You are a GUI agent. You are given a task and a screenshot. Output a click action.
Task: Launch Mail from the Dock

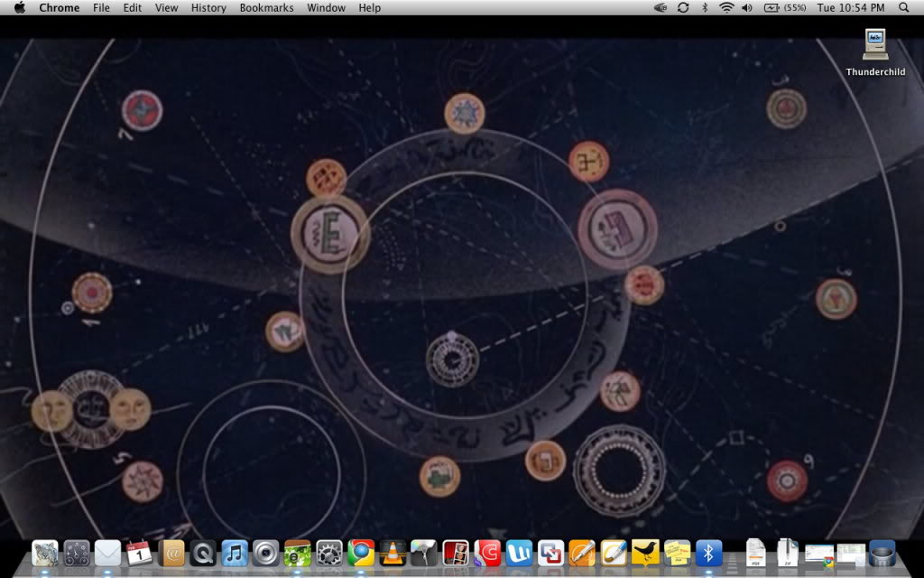pos(108,554)
